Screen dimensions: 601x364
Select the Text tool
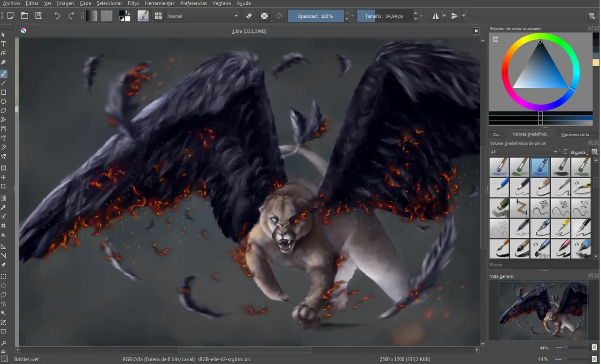(3, 44)
